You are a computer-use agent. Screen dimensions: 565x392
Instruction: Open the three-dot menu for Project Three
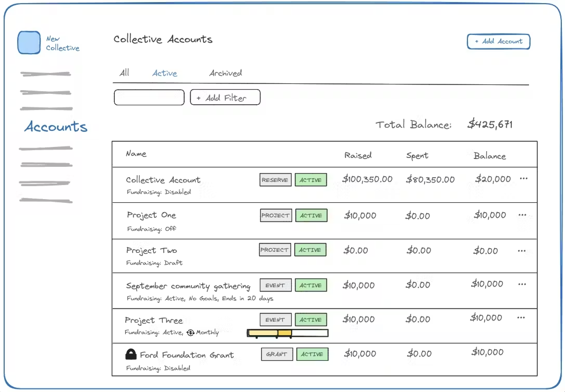[x=521, y=318]
